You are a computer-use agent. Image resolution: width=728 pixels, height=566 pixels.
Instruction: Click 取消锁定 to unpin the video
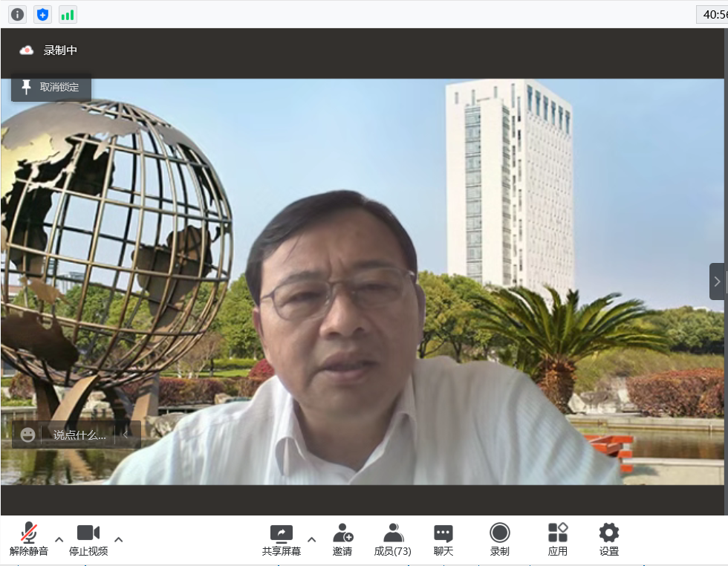tap(51, 87)
